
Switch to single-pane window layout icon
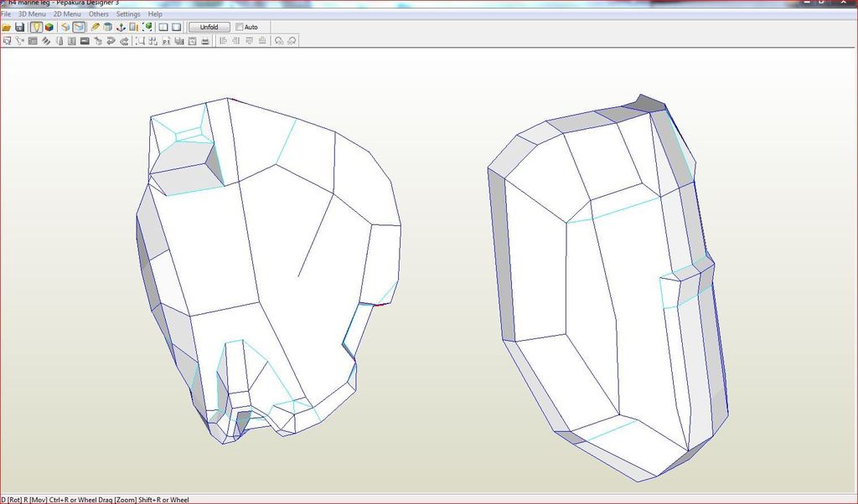[x=177, y=27]
